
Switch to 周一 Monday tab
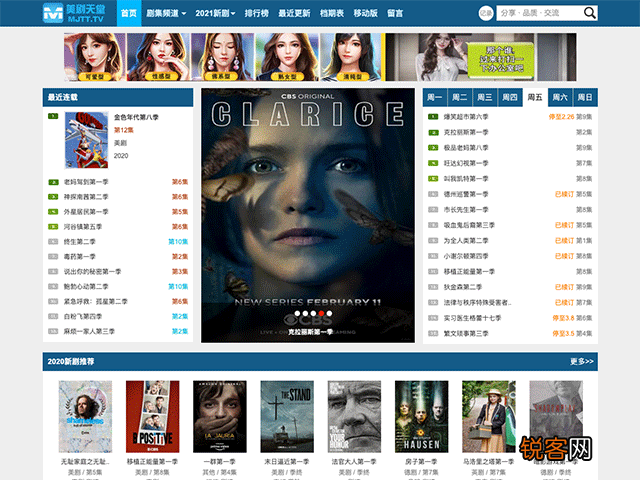click(435, 97)
